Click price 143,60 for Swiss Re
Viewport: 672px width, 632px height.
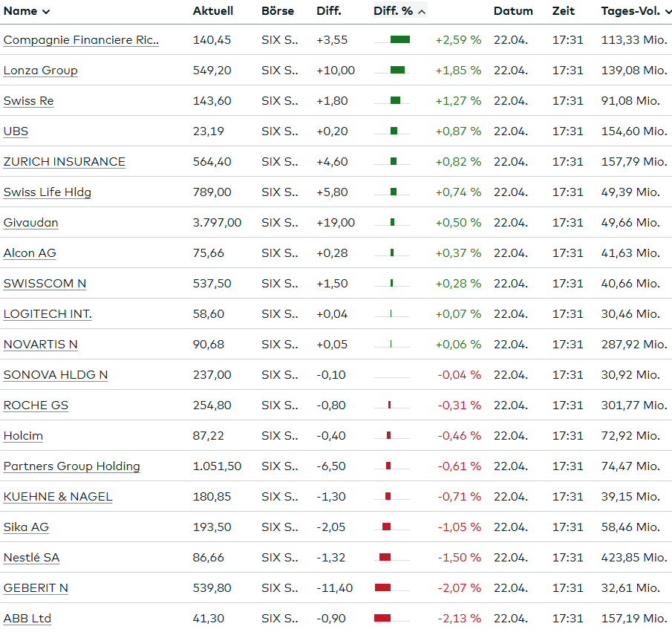(x=212, y=101)
